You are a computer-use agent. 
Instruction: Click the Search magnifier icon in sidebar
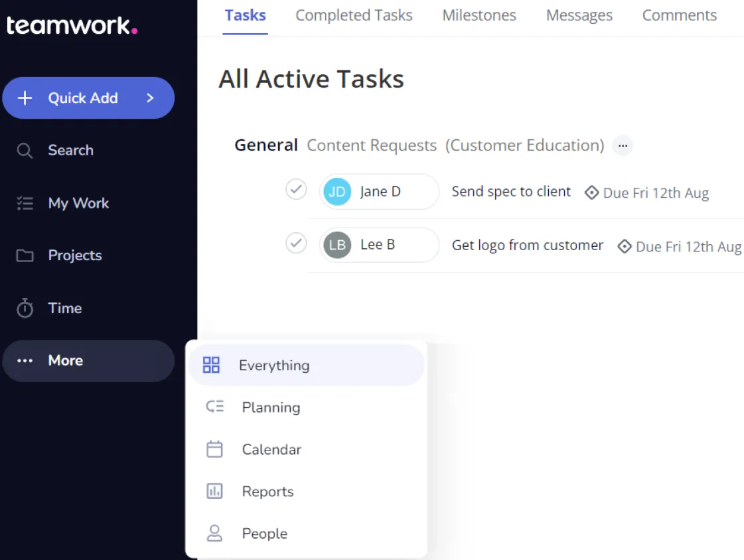[25, 151]
